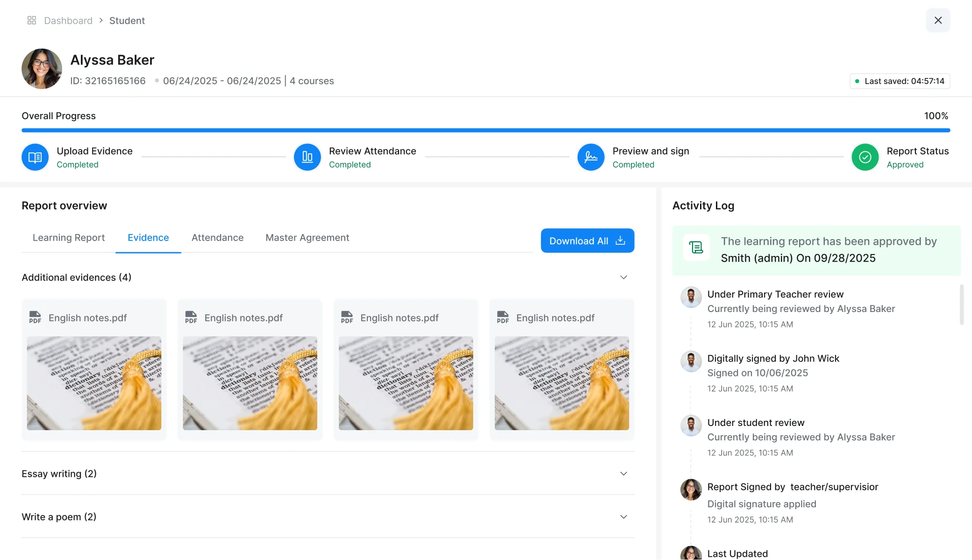Click the '4 courses' text
The height and width of the screenshot is (560, 972).
click(312, 81)
